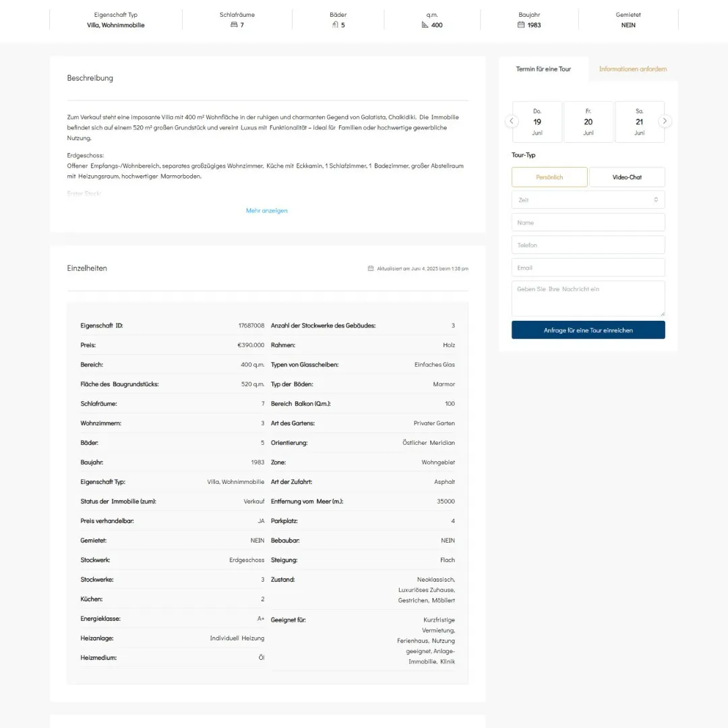
Task: Click Zustand value Neoklassisch
Action: click(435, 580)
